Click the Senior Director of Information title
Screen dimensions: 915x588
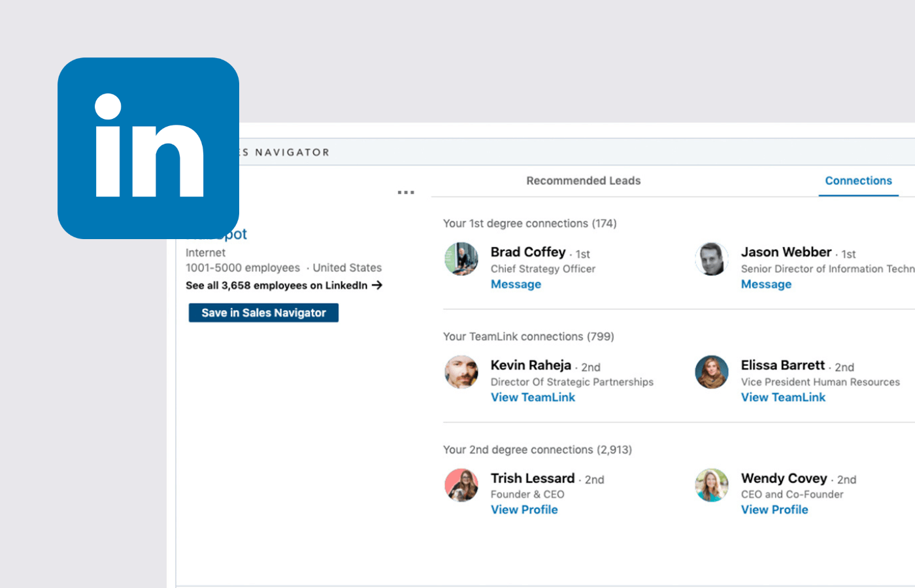pyautogui.click(x=827, y=269)
